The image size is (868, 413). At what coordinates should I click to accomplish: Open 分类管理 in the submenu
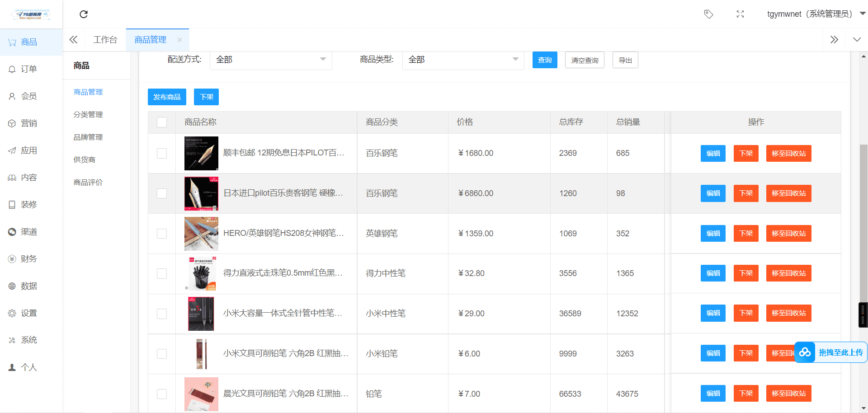[88, 115]
